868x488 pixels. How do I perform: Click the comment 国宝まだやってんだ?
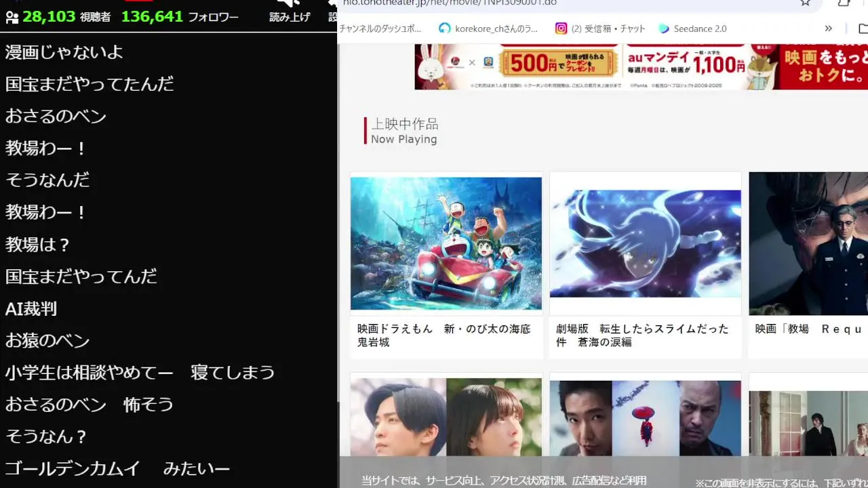click(81, 277)
